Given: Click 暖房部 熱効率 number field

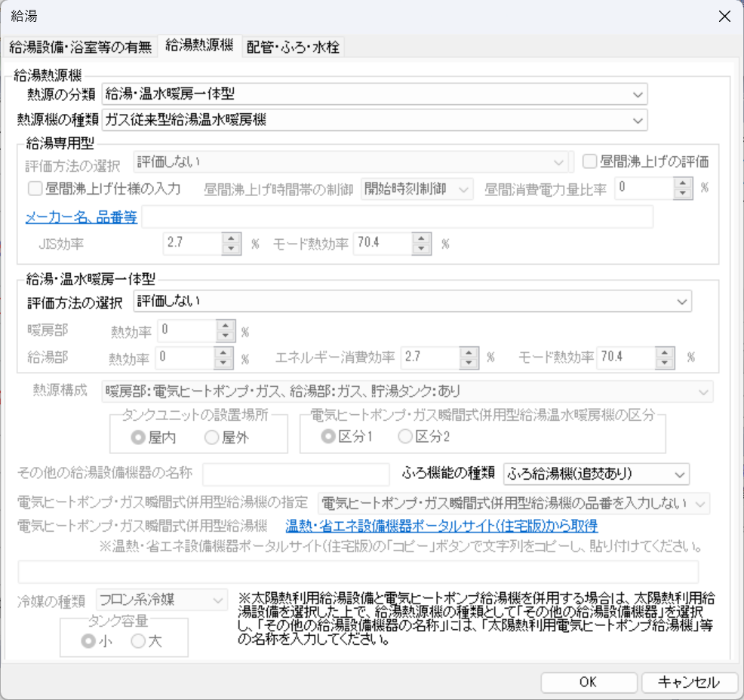Looking at the screenshot, I should (x=187, y=331).
